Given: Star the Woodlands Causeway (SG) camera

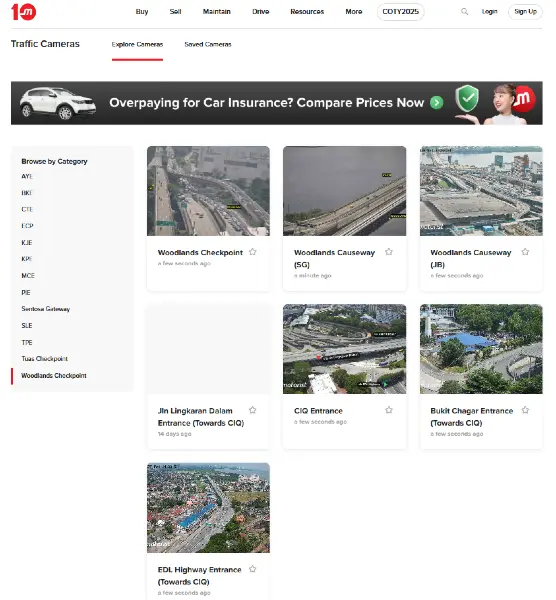Looking at the screenshot, I should [x=389, y=252].
